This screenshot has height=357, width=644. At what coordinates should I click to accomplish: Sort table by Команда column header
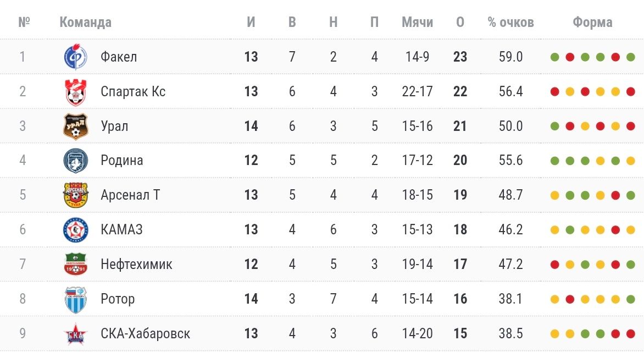click(85, 23)
